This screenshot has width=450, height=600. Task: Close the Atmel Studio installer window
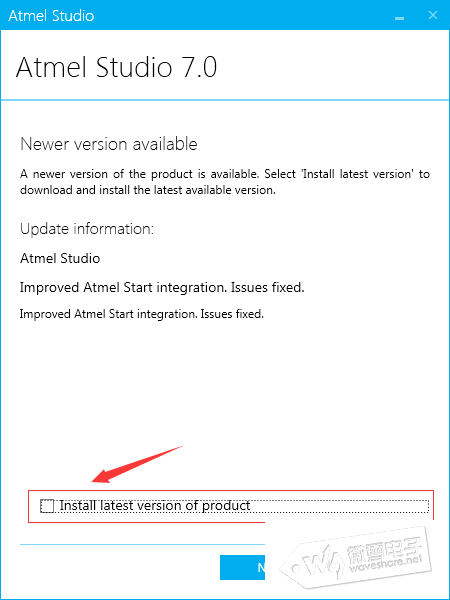[433, 15]
